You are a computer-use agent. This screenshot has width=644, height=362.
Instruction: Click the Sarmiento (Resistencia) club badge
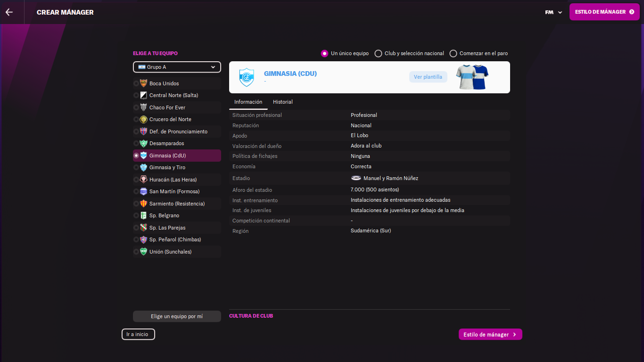click(143, 204)
